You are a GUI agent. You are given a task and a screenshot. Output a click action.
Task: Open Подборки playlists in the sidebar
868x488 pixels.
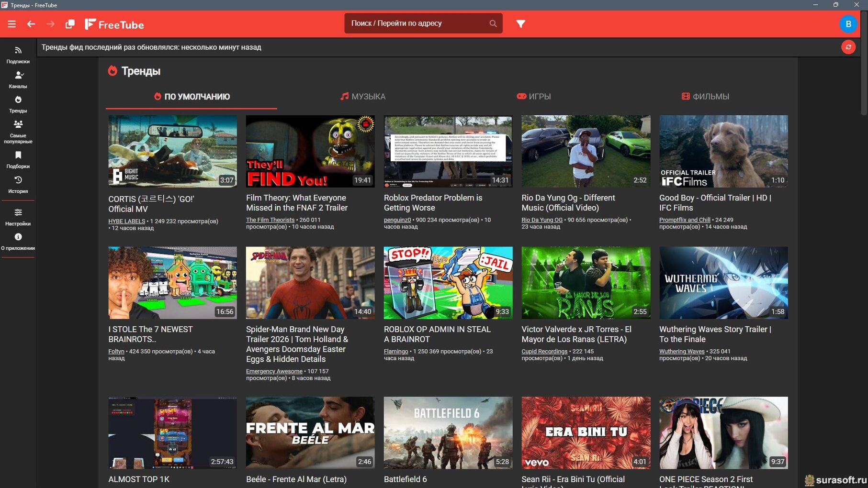click(18, 159)
